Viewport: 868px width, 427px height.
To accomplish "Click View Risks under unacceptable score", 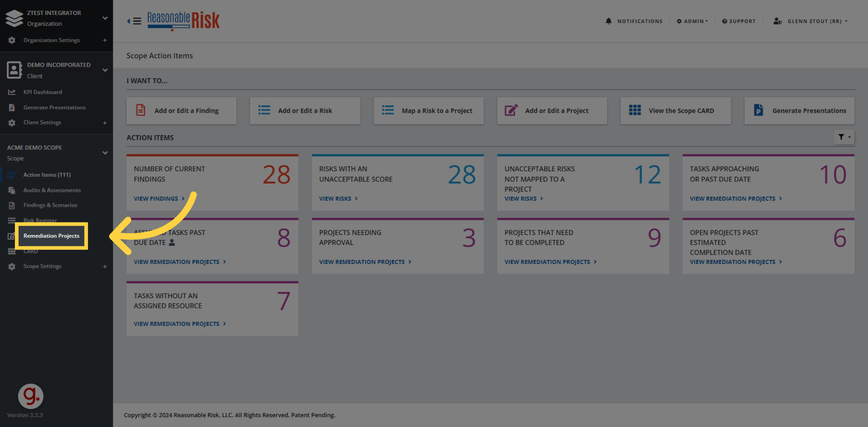I will coord(338,198).
